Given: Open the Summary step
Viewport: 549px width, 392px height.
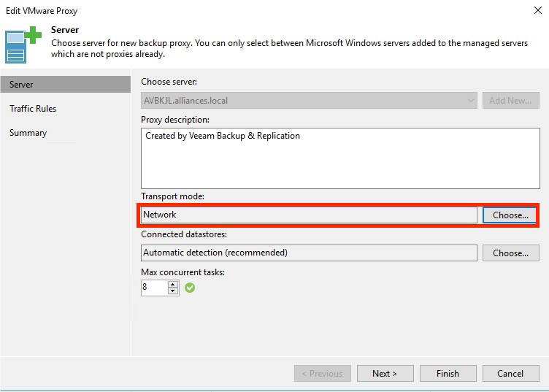Looking at the screenshot, I should pos(28,133).
